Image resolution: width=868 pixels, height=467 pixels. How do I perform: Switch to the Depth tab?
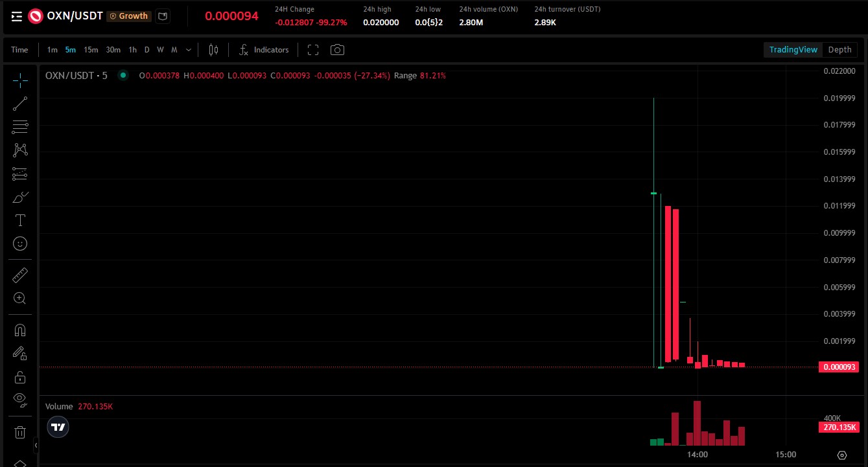[x=839, y=49]
